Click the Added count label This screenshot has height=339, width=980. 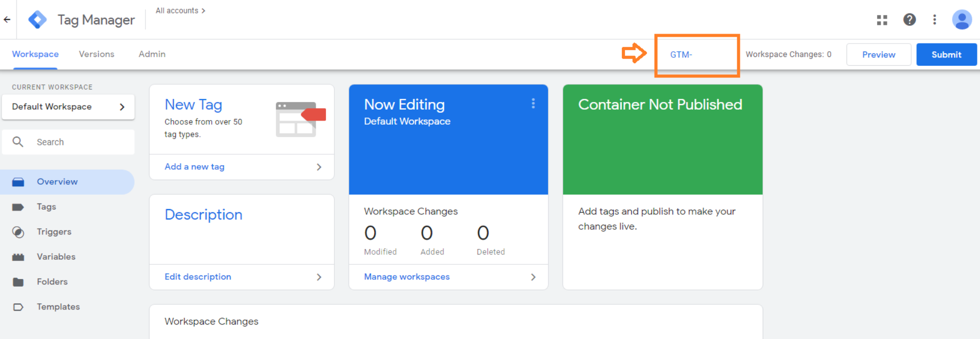432,252
